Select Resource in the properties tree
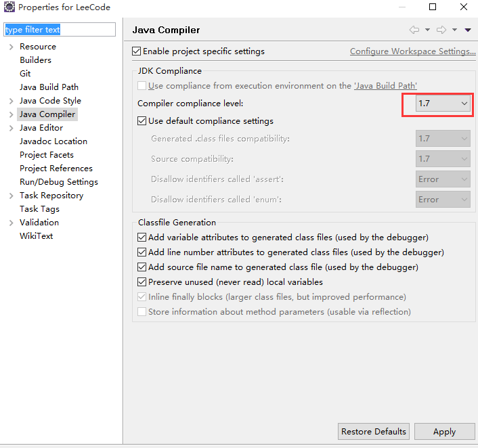478x448 pixels. tap(38, 47)
